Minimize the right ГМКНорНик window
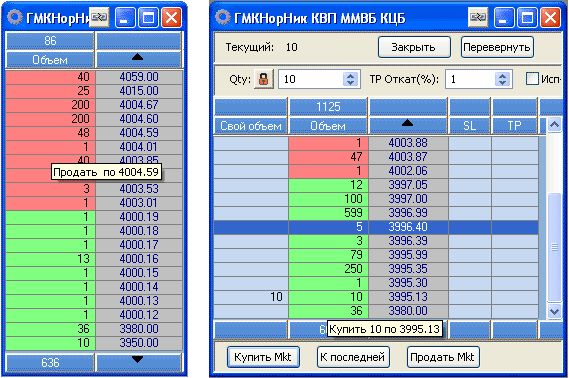The image size is (569, 378). click(x=503, y=17)
